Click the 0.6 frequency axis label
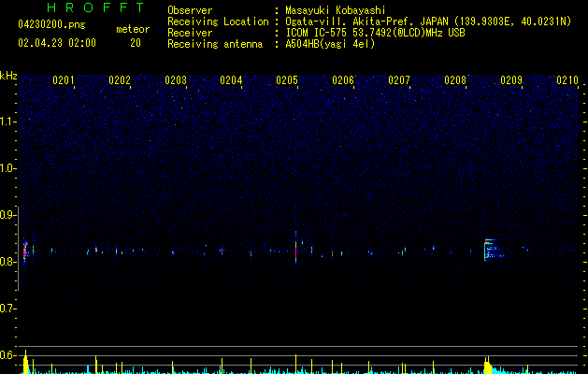This screenshot has width=588, height=374. click(x=7, y=355)
